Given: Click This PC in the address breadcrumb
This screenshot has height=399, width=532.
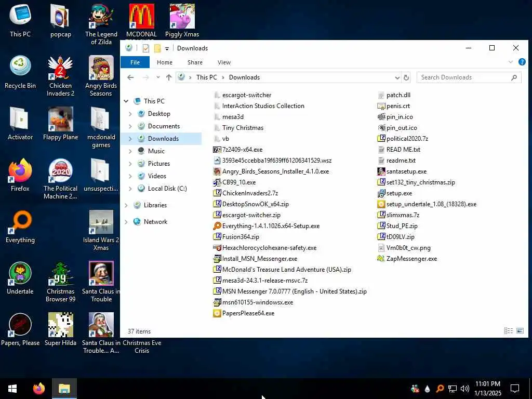Looking at the screenshot, I should point(206,77).
